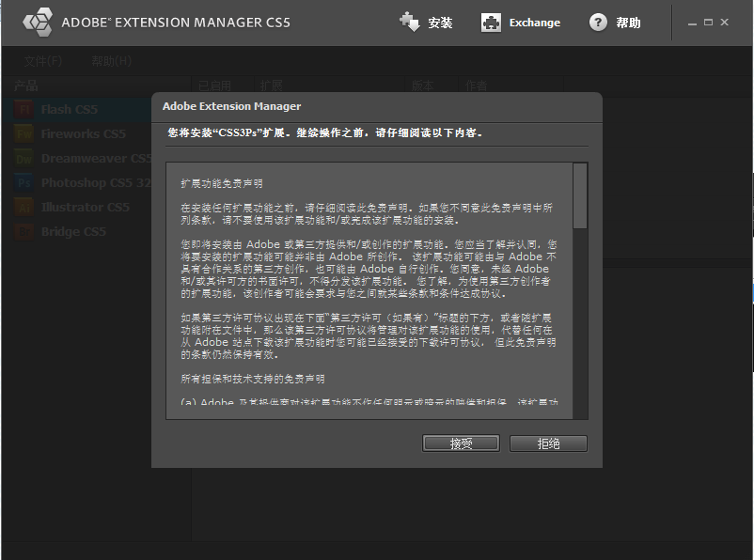Open the 文件(F) menu

[x=43, y=62]
